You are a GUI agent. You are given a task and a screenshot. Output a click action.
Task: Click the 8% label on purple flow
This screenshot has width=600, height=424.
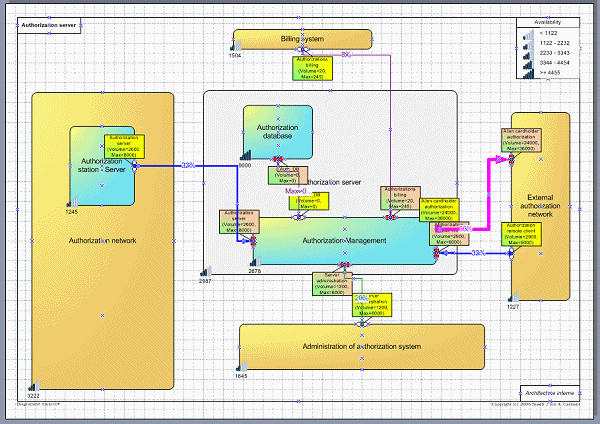coord(346,55)
